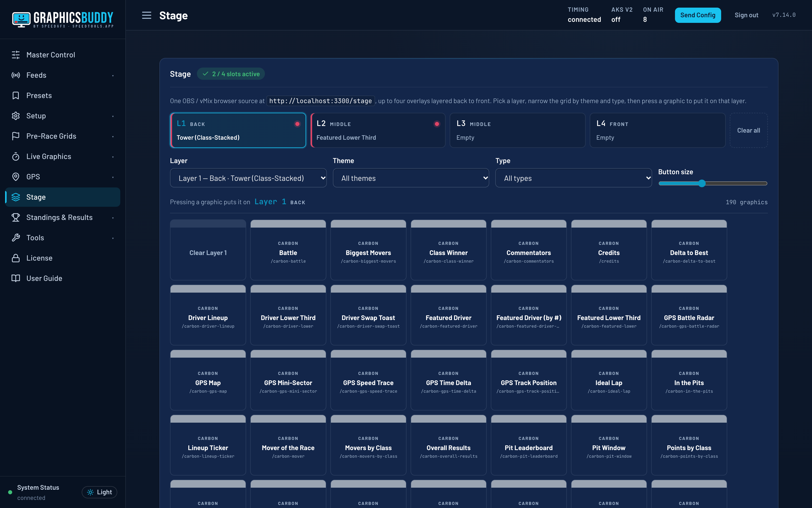Click the localhost stage URL
The width and height of the screenshot is (812, 508).
coord(320,101)
